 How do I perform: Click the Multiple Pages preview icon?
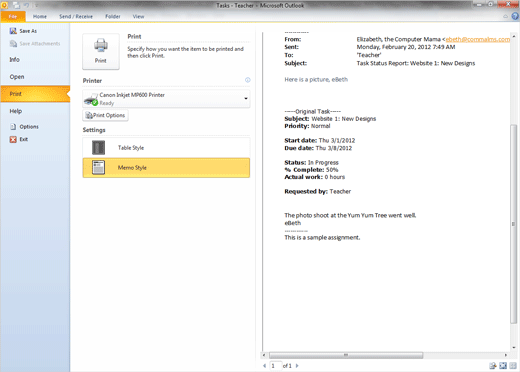(513, 366)
